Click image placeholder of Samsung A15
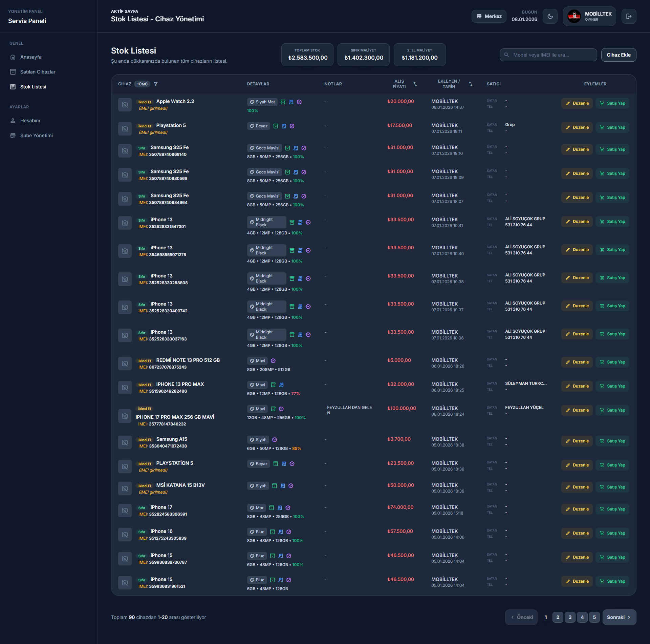The height and width of the screenshot is (644, 650). pyautogui.click(x=125, y=442)
